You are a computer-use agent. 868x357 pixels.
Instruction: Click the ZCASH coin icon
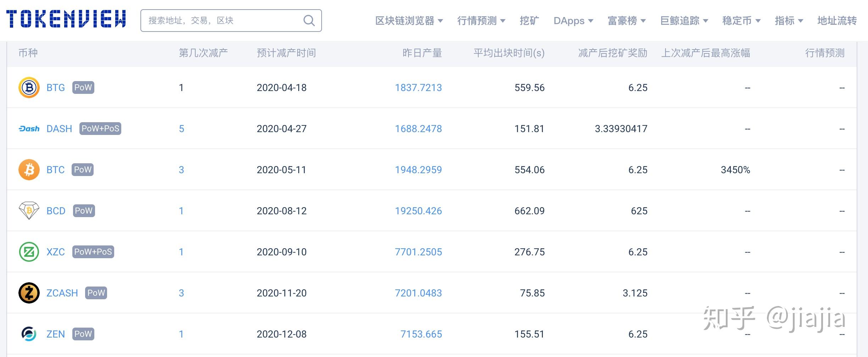pos(29,293)
